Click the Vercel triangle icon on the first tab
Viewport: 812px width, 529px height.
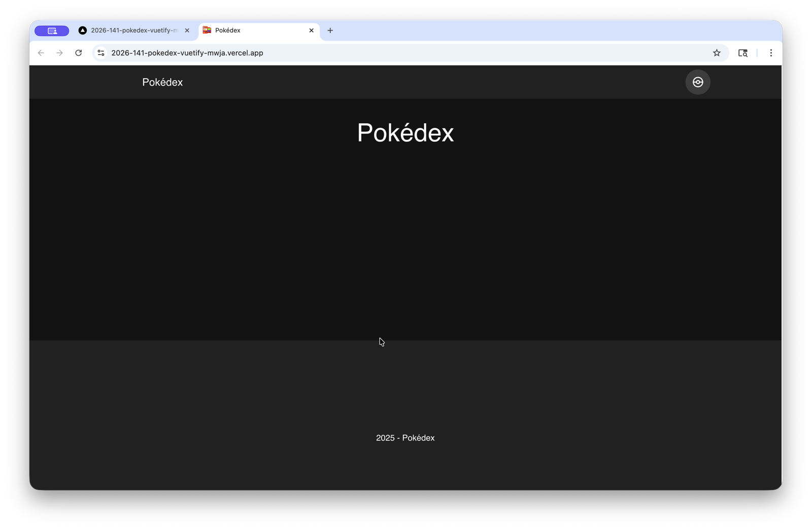pos(83,30)
